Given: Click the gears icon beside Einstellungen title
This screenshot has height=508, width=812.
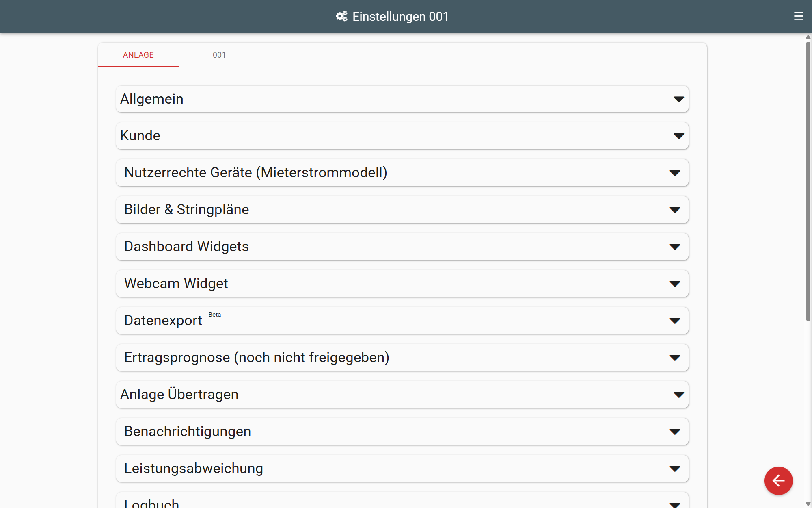Looking at the screenshot, I should click(x=341, y=16).
